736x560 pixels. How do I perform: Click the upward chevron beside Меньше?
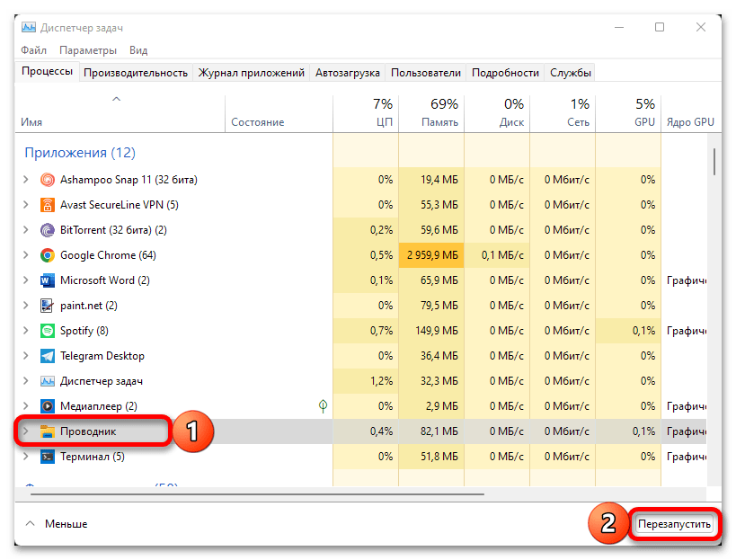[x=30, y=523]
